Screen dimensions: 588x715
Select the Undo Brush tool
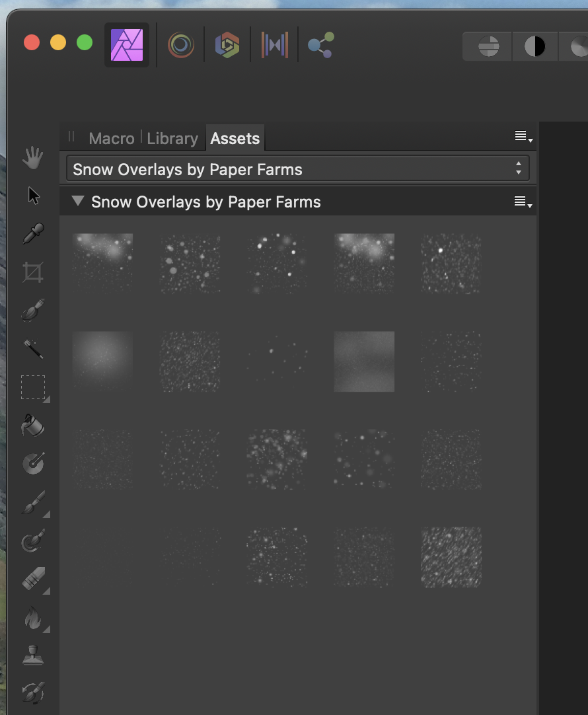tap(33, 693)
